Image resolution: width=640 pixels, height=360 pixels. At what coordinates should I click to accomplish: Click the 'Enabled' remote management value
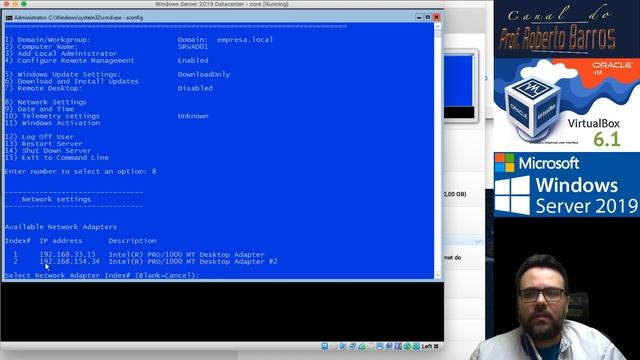pos(193,60)
